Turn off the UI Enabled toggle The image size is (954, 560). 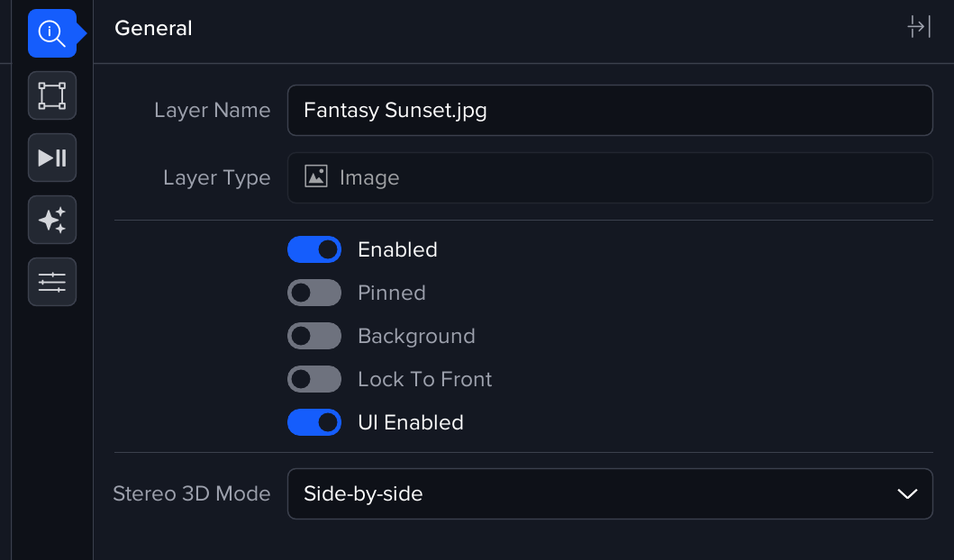313,422
